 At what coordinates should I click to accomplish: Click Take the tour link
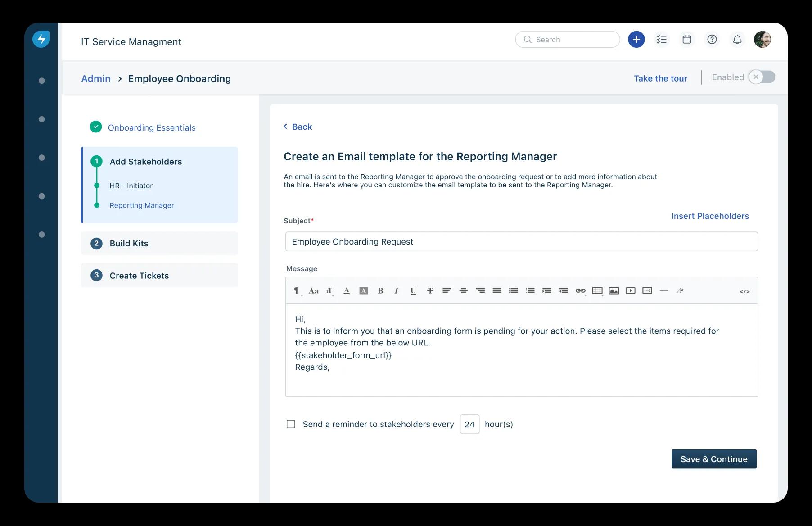coord(660,78)
